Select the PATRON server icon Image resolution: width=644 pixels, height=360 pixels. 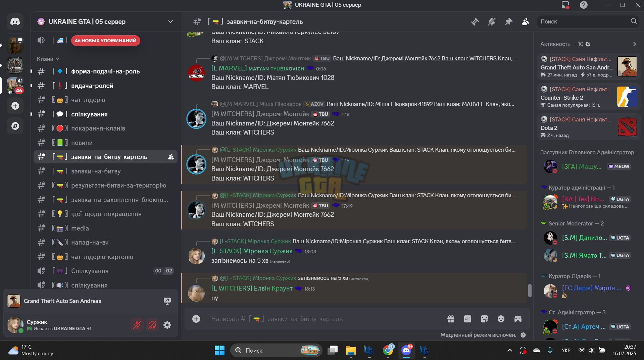coord(15,65)
